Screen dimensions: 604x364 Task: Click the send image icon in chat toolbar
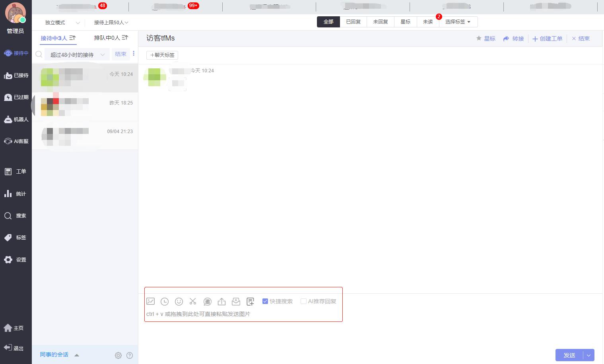(150, 301)
